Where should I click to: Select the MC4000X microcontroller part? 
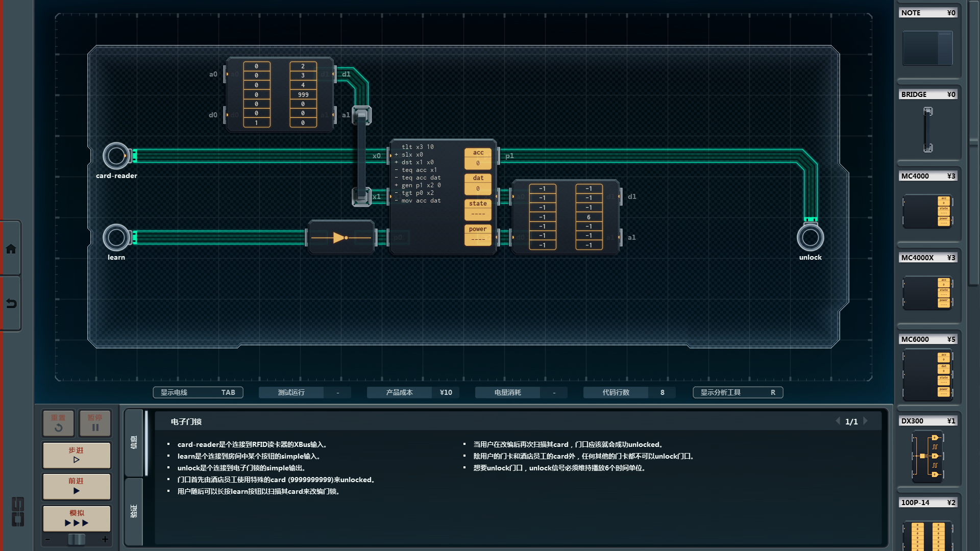(927, 292)
